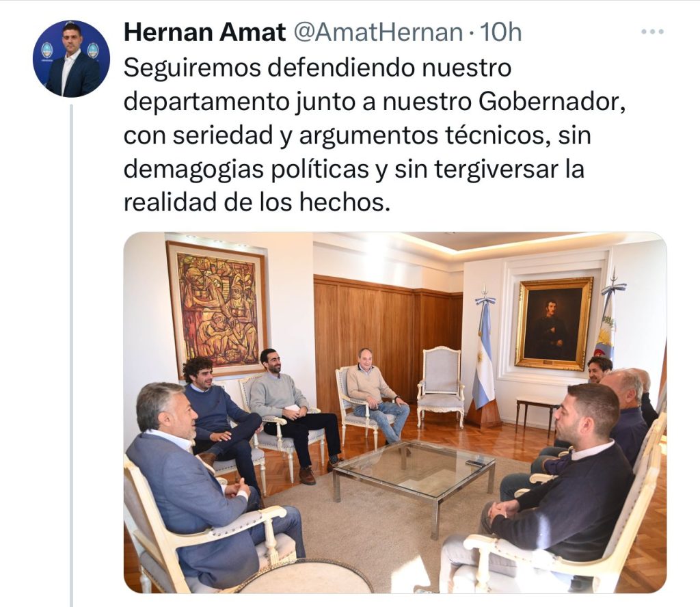Click the word Gobernador in the tweet
Screen dimensions: 700x607
(x=552, y=101)
